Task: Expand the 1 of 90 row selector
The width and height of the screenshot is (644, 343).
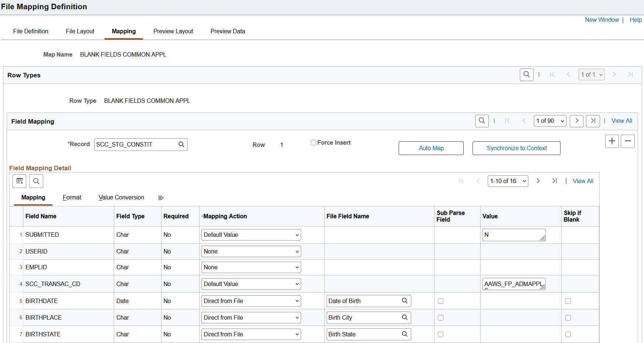Action: 550,121
